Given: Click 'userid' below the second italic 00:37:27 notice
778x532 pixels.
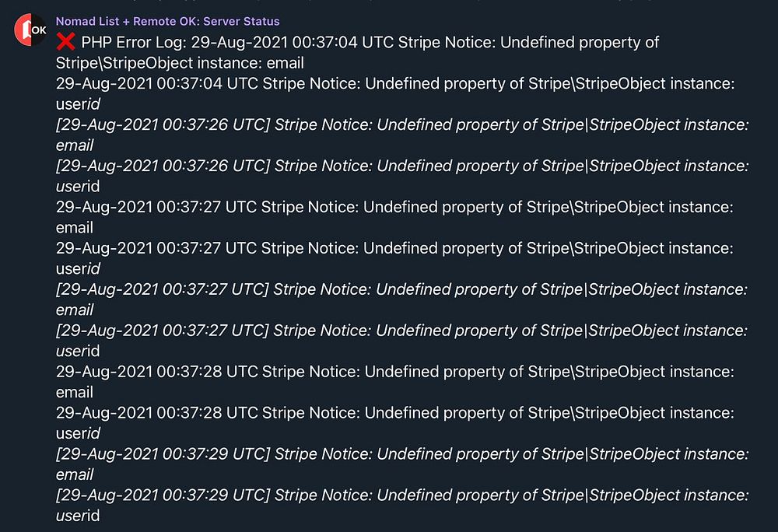Looking at the screenshot, I should 78,351.
